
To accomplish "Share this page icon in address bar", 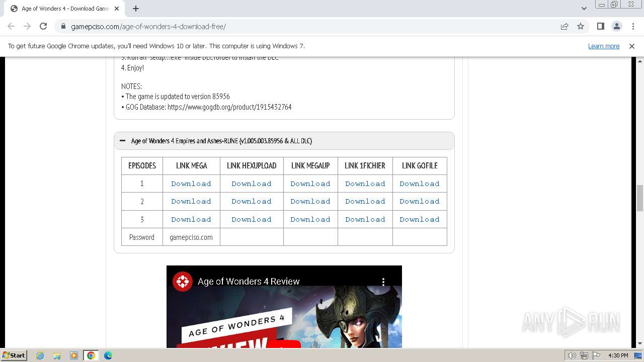I will coord(565,27).
